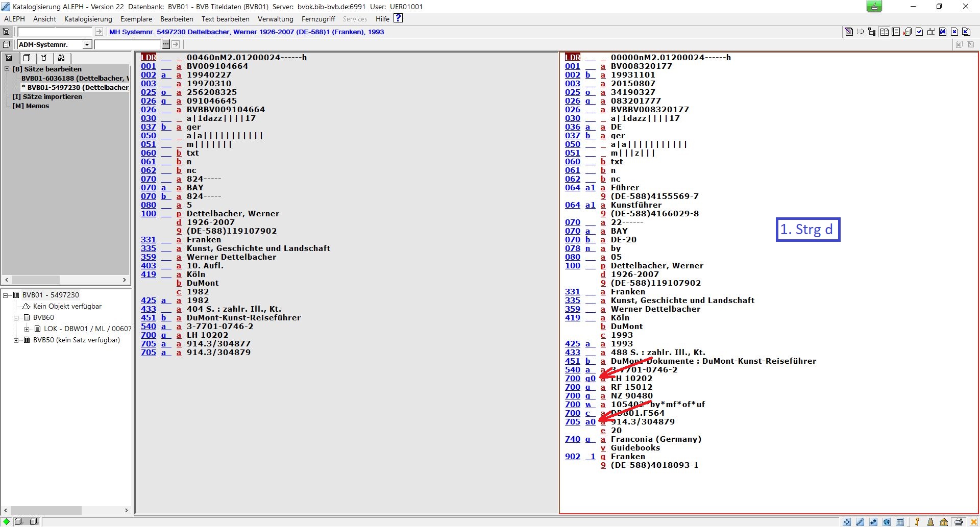This screenshot has width=980, height=527.
Task: Expand the LOK - DBW01 tree node
Action: point(27,329)
